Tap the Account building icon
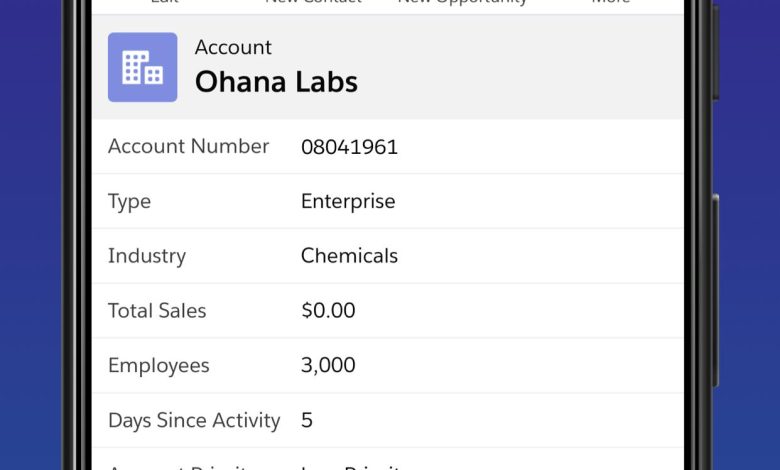This screenshot has height=470, width=780. point(142,67)
